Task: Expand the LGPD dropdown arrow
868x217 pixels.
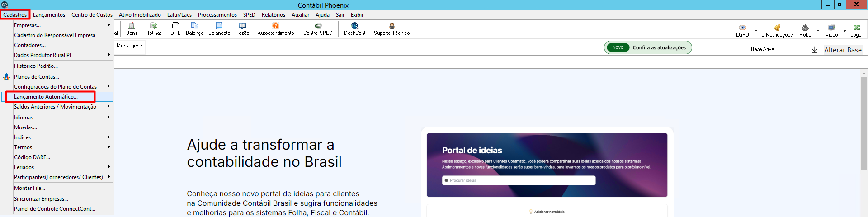Action: tap(756, 31)
